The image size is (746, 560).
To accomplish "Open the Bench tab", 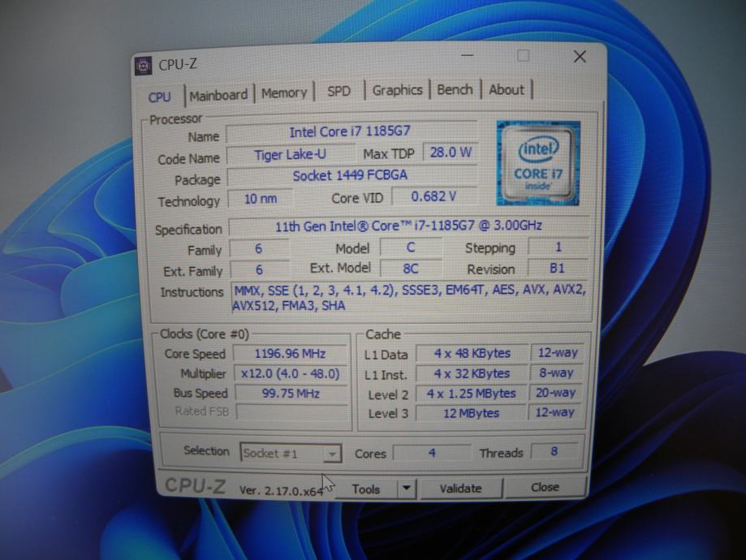I will pyautogui.click(x=455, y=89).
